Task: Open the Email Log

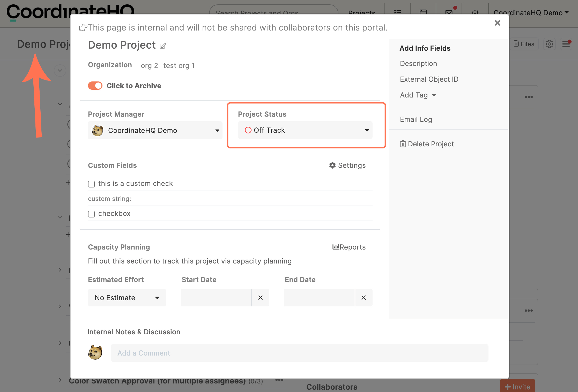Action: [x=416, y=119]
